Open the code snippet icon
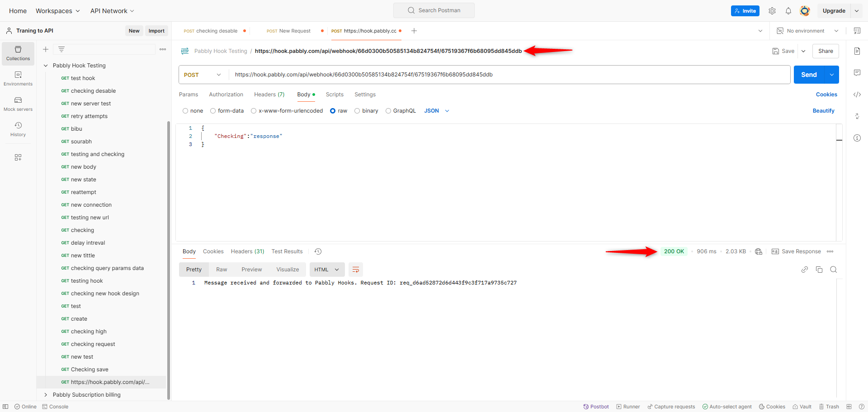 click(857, 95)
